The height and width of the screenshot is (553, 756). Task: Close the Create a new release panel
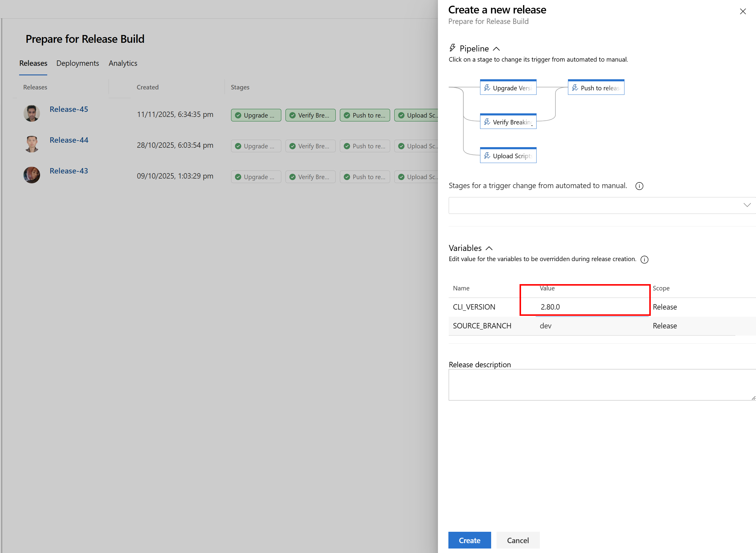(x=743, y=11)
